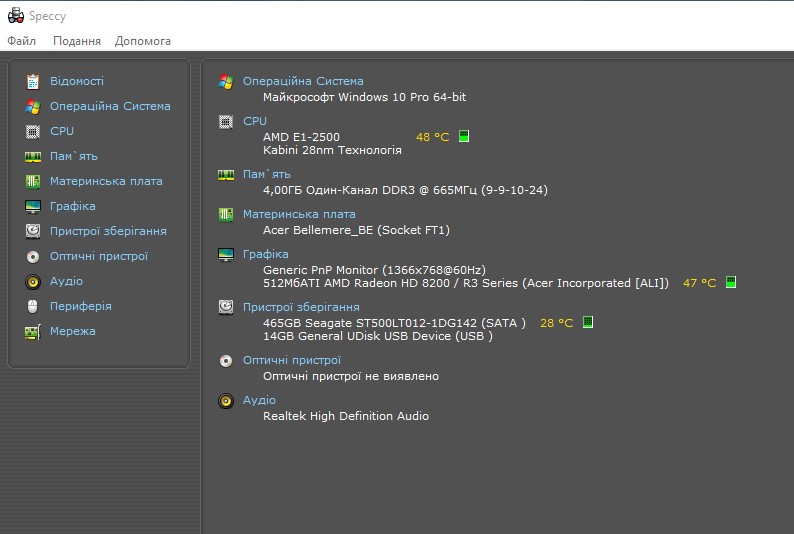Open the Материнська плата summary heading
Viewport: 794px width, 534px height.
tap(299, 214)
